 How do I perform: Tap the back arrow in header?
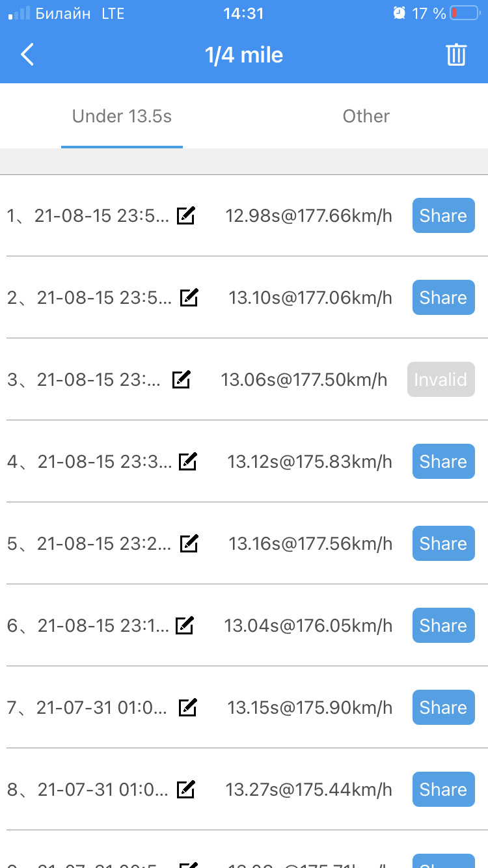27,55
